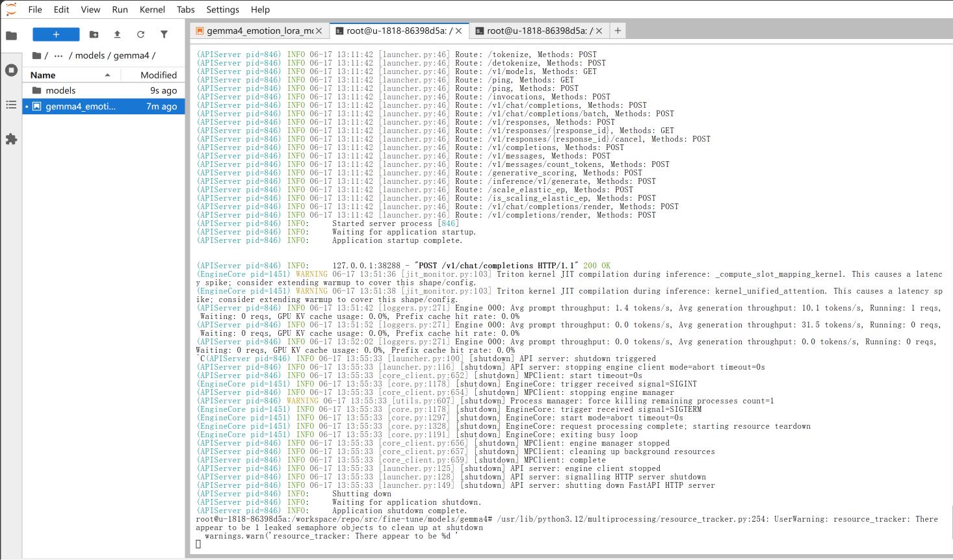This screenshot has height=560, width=953.
Task: Open the Table of Contents panel
Action: point(11,105)
